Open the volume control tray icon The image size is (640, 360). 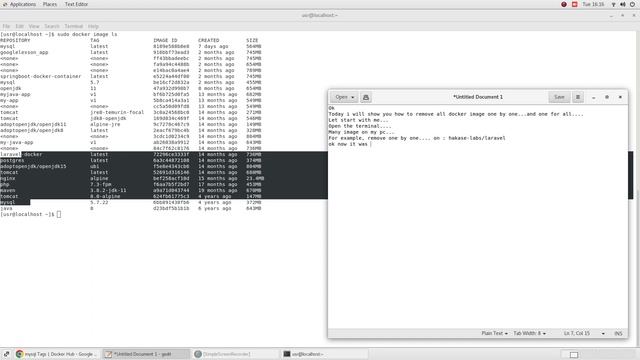(623, 4)
